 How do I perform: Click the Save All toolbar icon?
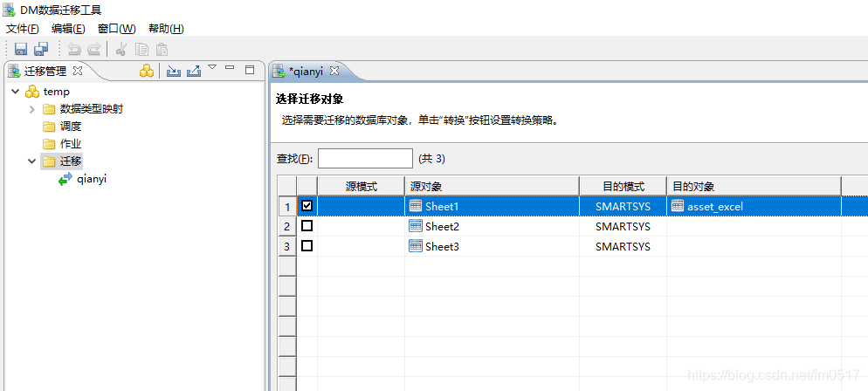(41, 49)
